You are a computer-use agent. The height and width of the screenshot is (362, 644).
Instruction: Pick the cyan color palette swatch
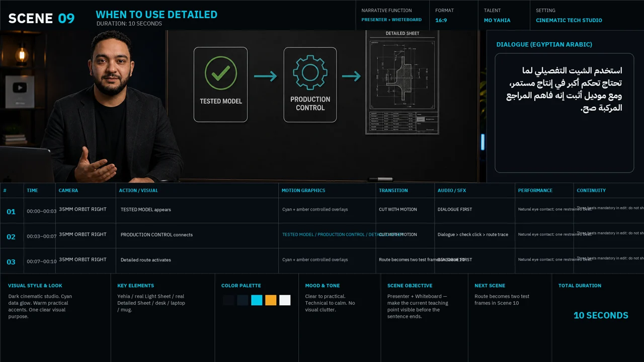257,300
